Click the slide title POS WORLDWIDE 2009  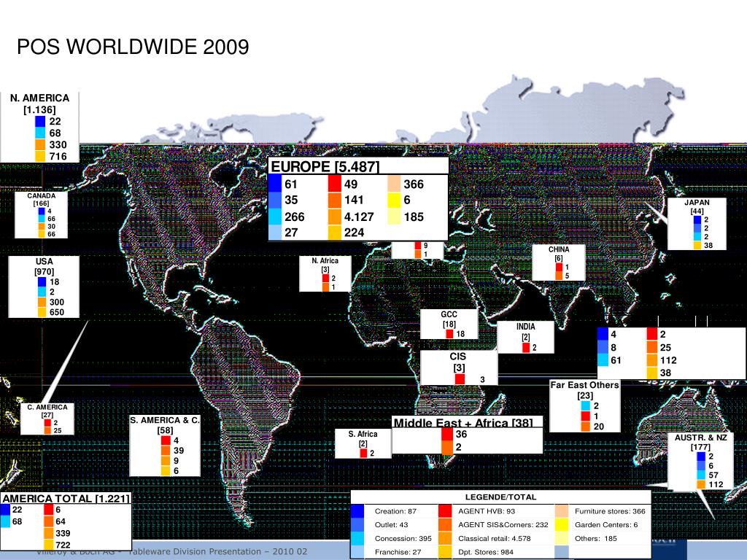[133, 47]
